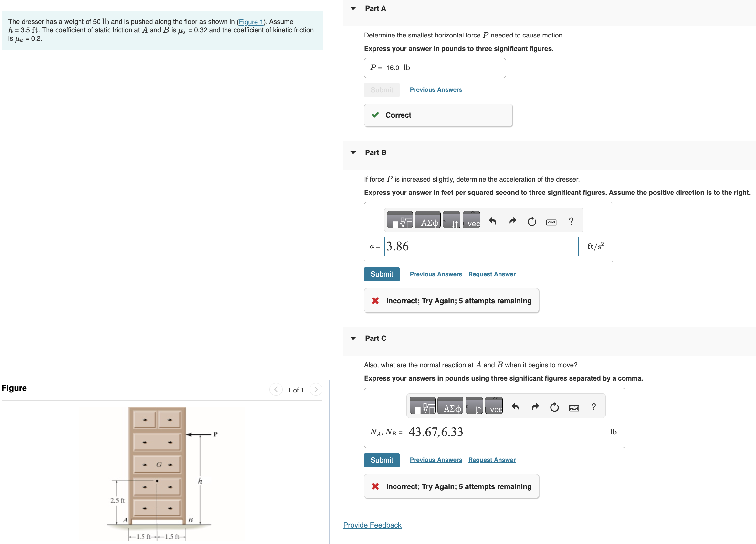
Task: Open keyboard shortcuts in Part C toolbar
Action: coord(574,407)
